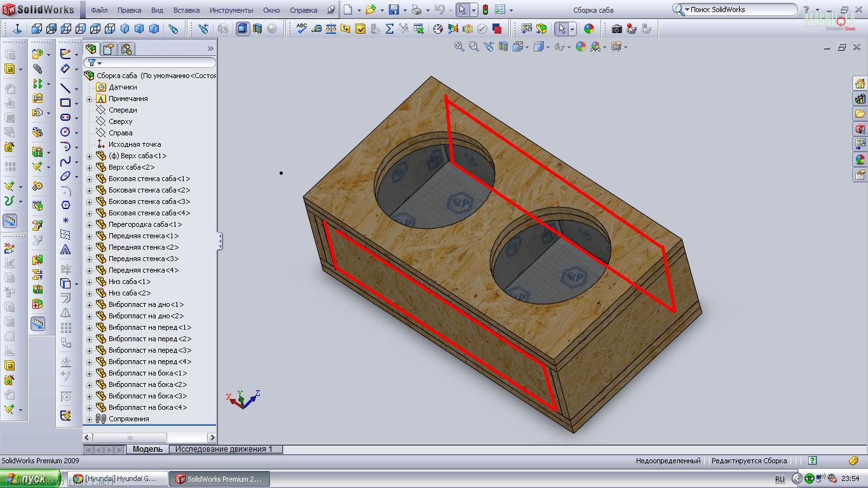Viewport: 868px width, 488px height.
Task: Toggle the Measure tool in left toolbar
Action: 10,220
